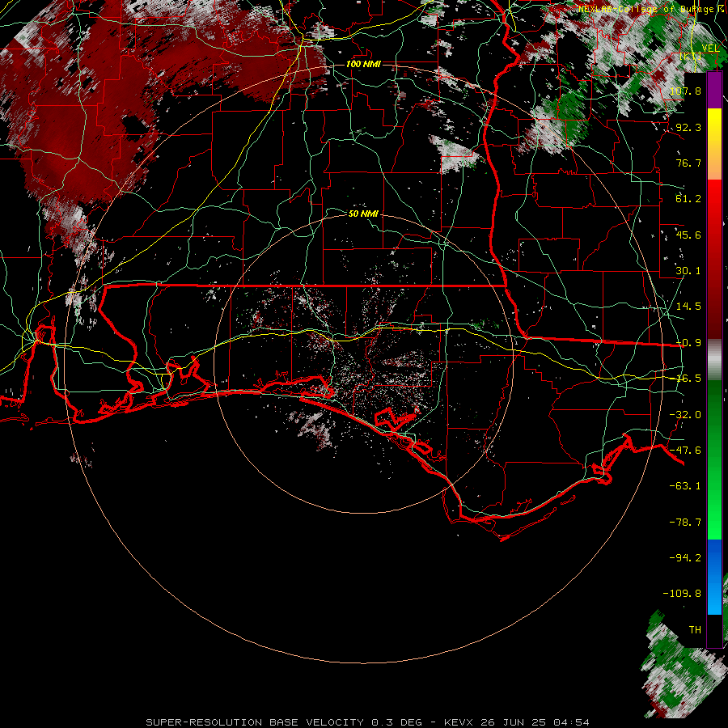Click the purple segment of the velocity scale
Image resolution: width=728 pixels, height=728 pixels.
pos(714,90)
